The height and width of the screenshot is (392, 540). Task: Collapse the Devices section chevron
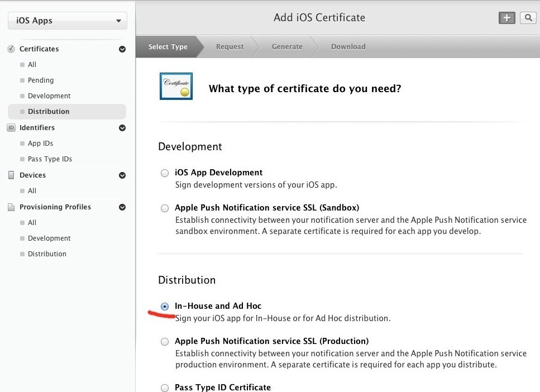click(x=122, y=175)
